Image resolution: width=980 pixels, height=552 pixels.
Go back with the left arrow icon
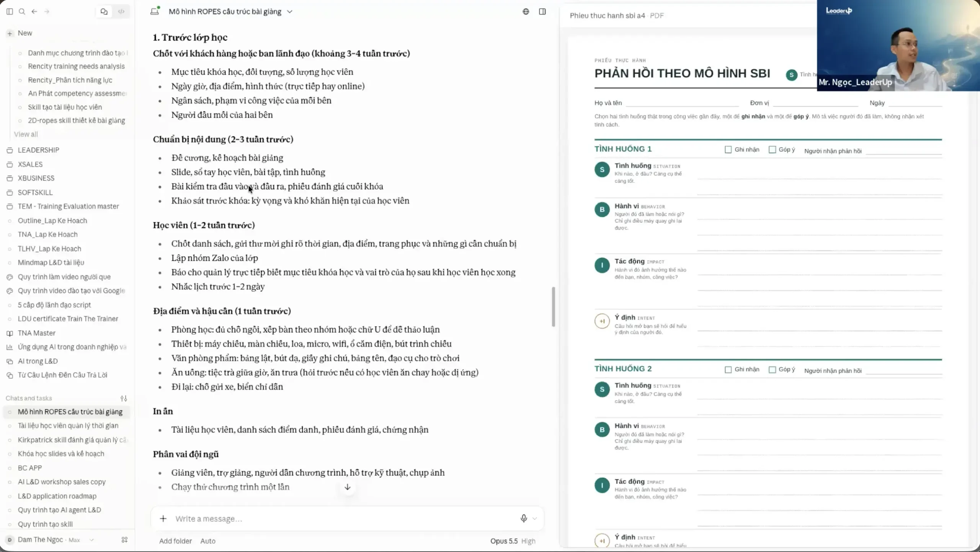tap(34, 11)
